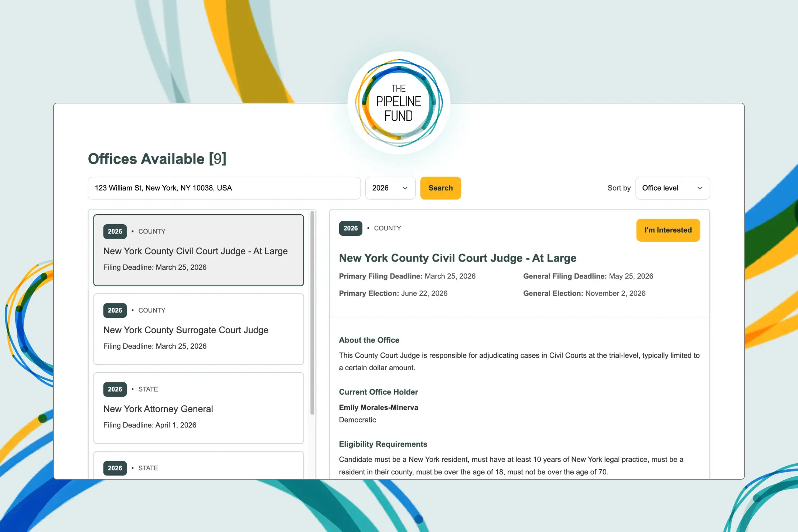
Task: Select New York County Surrogate Court Judge card
Action: [x=198, y=329]
